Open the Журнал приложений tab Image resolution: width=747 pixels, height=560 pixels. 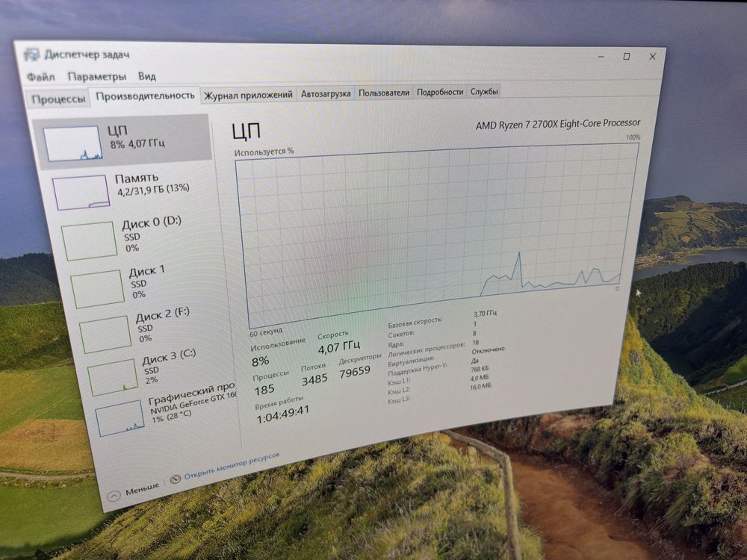pos(248,95)
